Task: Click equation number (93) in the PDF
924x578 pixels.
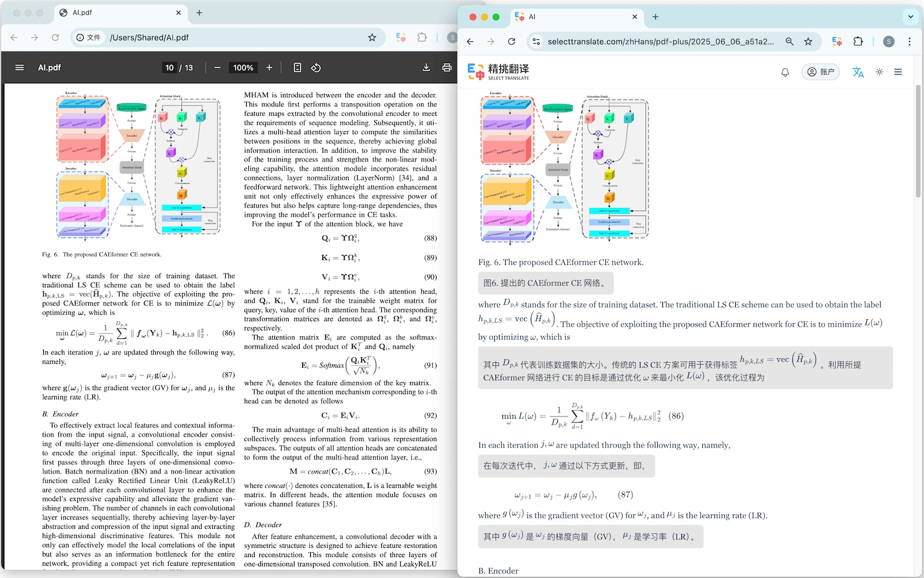Action: (x=430, y=472)
